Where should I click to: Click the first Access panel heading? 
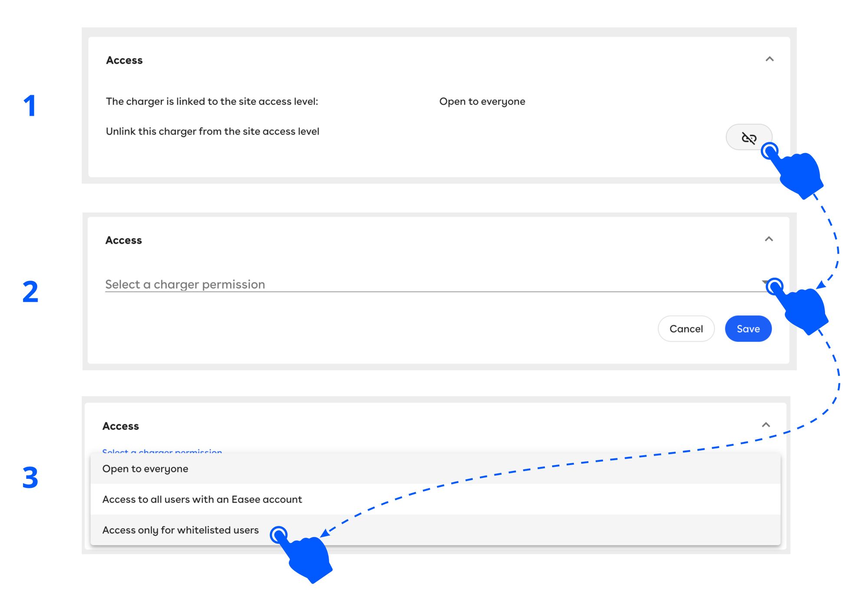(x=124, y=60)
